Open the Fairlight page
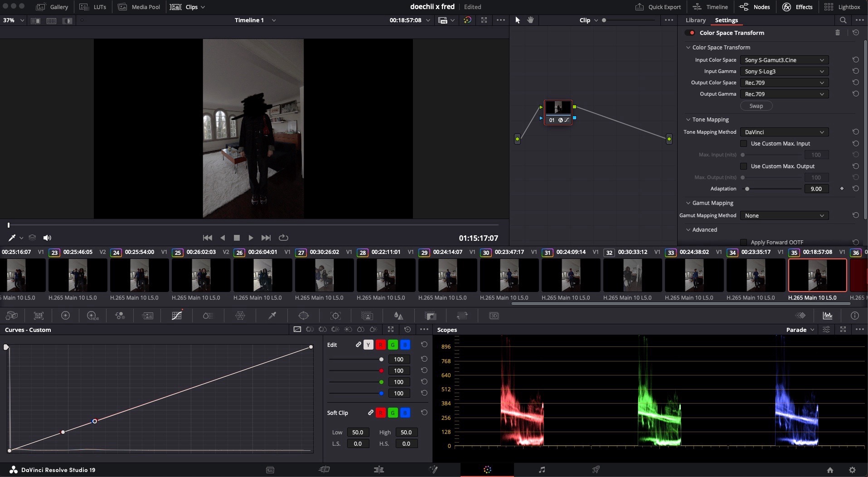 coord(542,470)
